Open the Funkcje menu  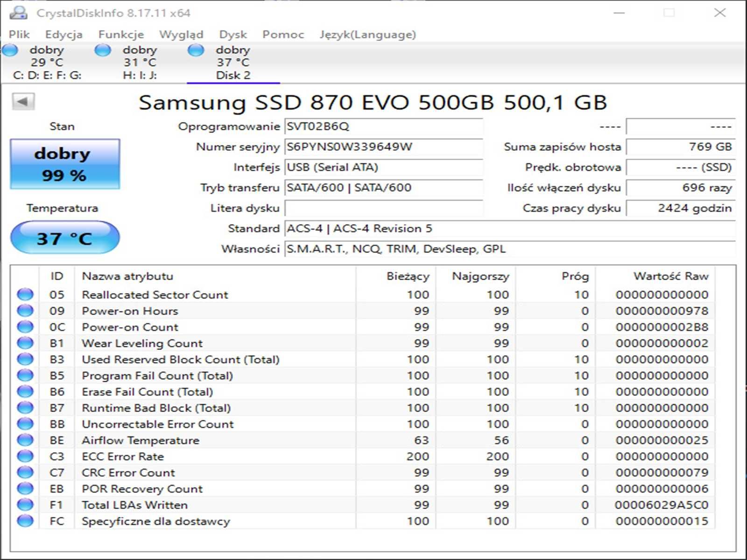121,35
